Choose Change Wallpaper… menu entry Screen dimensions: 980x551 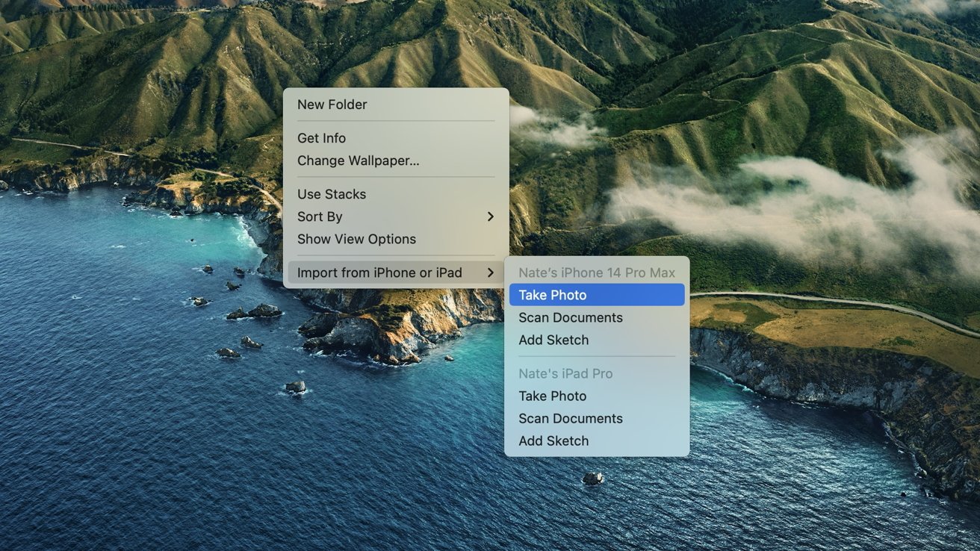tap(359, 161)
